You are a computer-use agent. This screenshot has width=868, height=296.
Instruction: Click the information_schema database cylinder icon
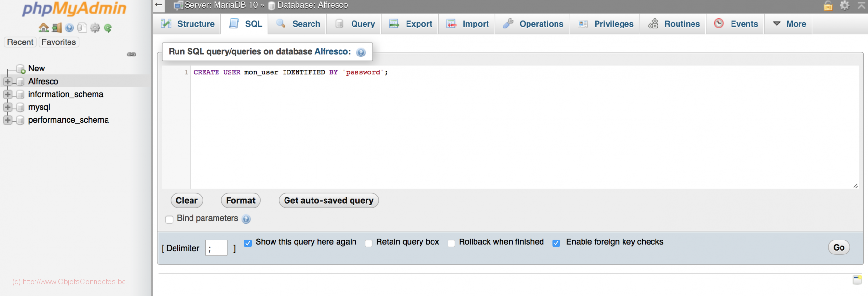20,94
